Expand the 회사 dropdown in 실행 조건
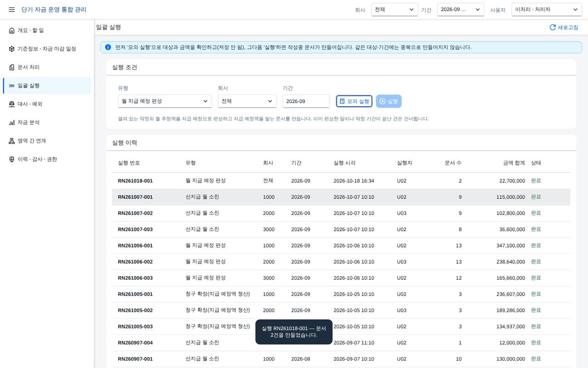This screenshot has width=588, height=368. click(247, 101)
